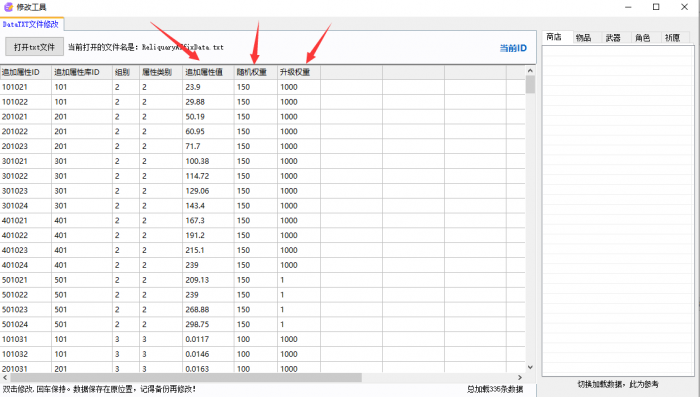Viewport: 700px width, 397px height.
Task: Click the value cell 268.88
Action: point(208,309)
